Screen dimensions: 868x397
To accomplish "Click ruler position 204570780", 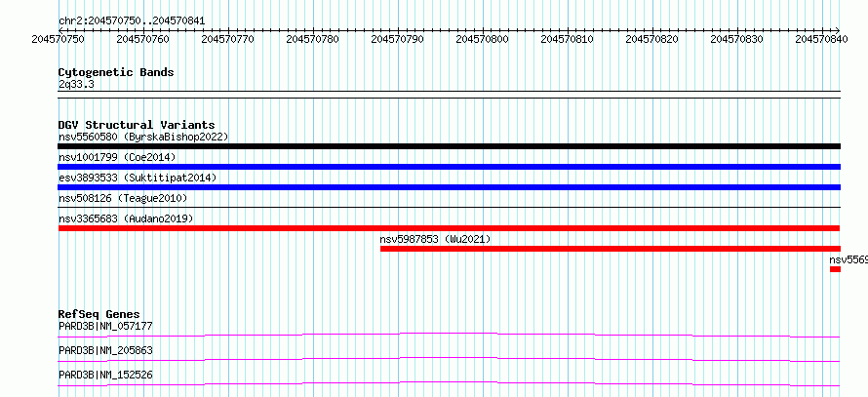I will tap(313, 39).
